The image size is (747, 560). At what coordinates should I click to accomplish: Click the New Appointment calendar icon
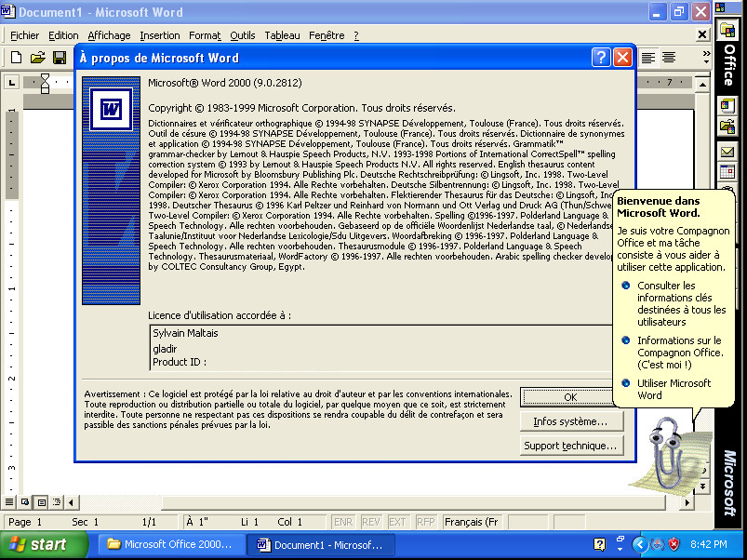click(727, 172)
